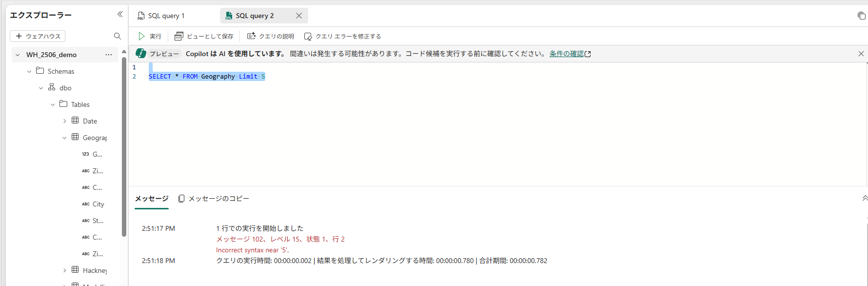This screenshot has width=868, height=286.
Task: Click the Explorer pane vertical scrollbar
Action: [x=124, y=146]
